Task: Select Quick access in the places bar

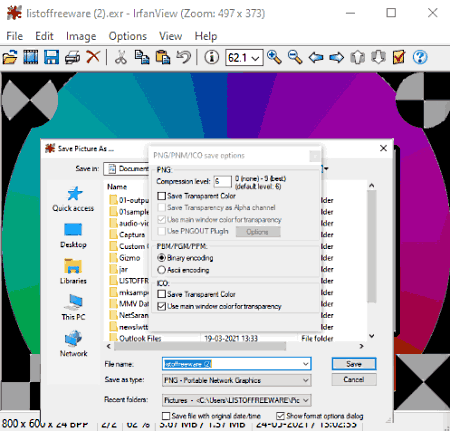Action: (73, 199)
